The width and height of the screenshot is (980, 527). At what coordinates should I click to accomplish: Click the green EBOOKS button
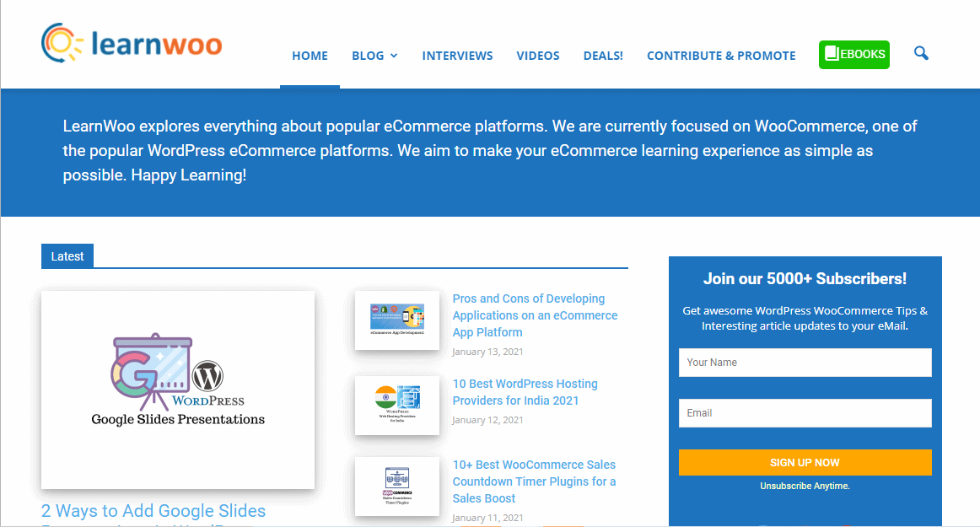pyautogui.click(x=854, y=54)
